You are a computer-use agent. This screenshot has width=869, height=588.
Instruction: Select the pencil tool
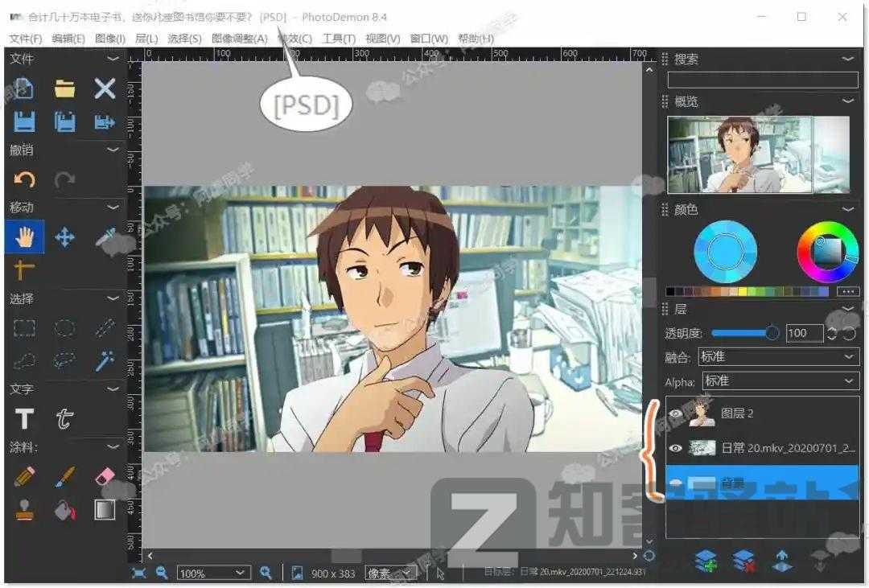[23, 477]
